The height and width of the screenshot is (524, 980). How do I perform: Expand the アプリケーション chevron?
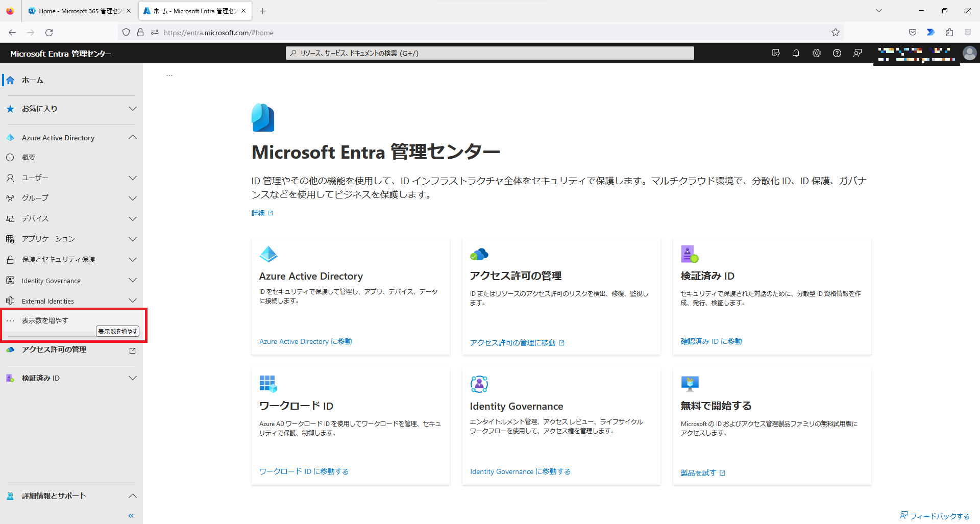point(133,239)
